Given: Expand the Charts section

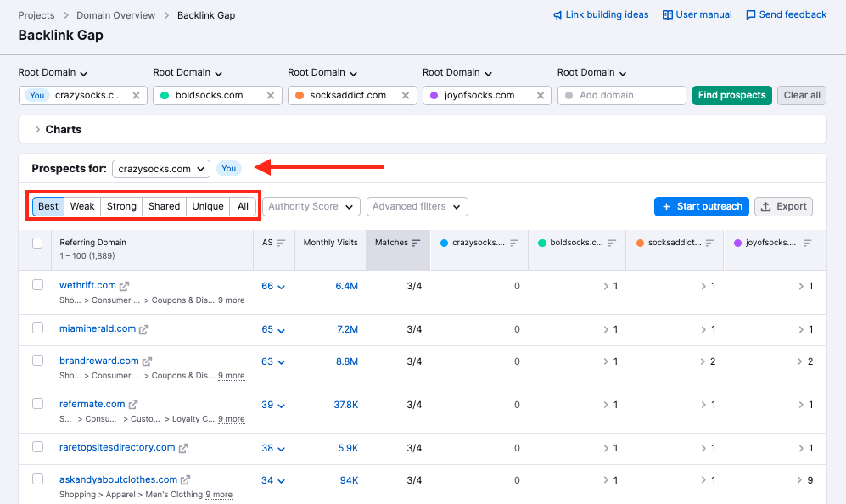Looking at the screenshot, I should (x=38, y=130).
